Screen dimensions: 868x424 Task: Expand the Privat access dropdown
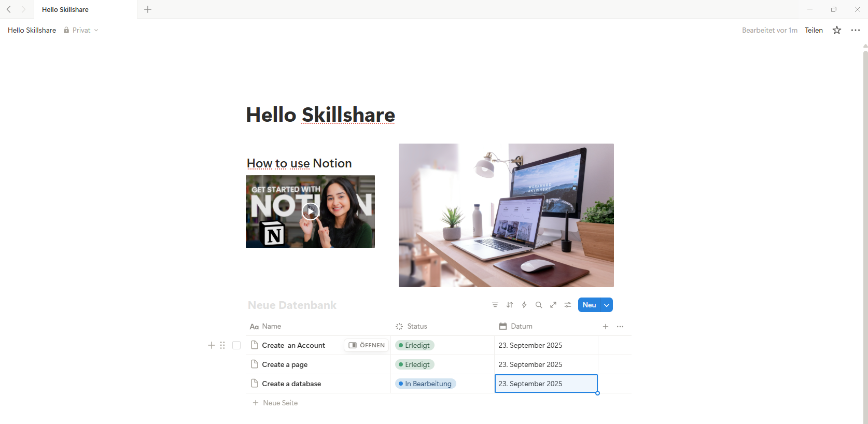click(81, 30)
